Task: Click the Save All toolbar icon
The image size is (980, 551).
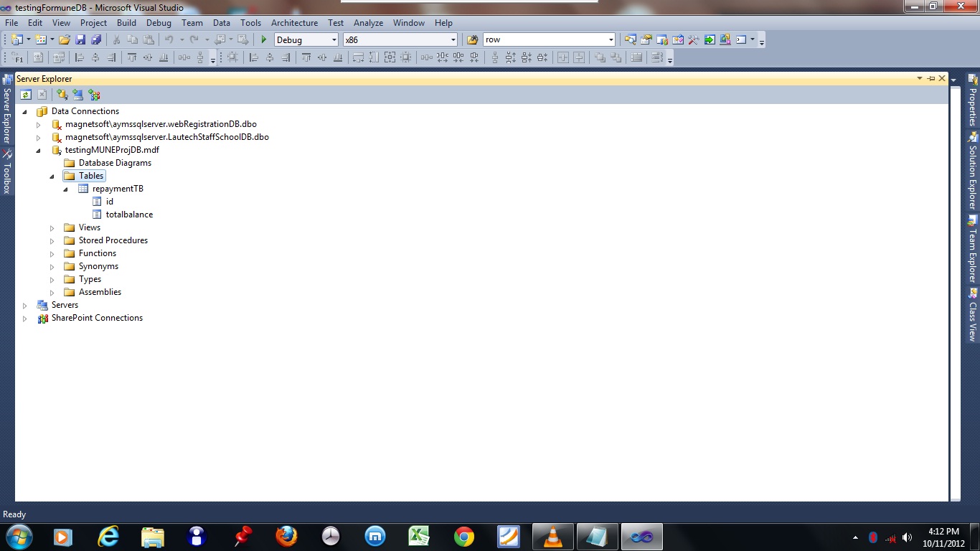Action: point(95,39)
